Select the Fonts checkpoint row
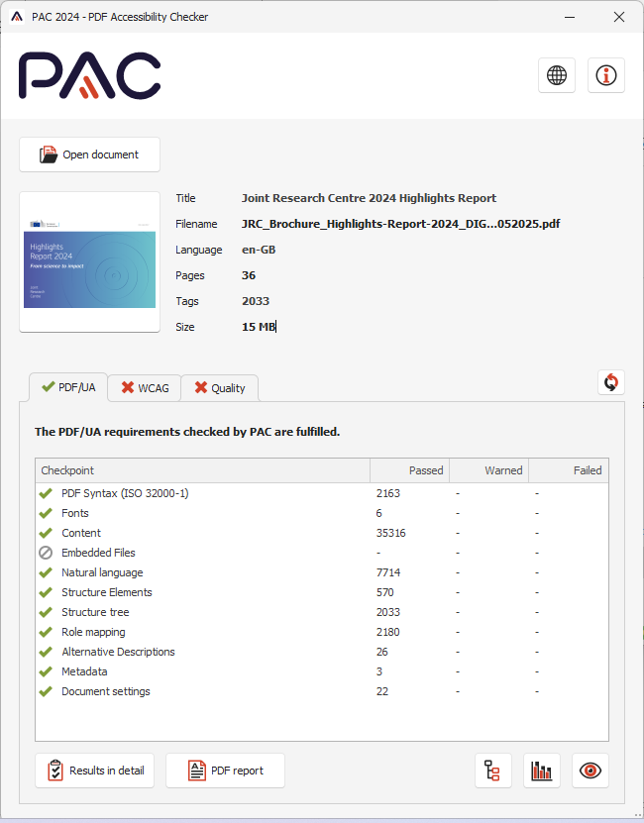644x823 pixels. coord(322,513)
